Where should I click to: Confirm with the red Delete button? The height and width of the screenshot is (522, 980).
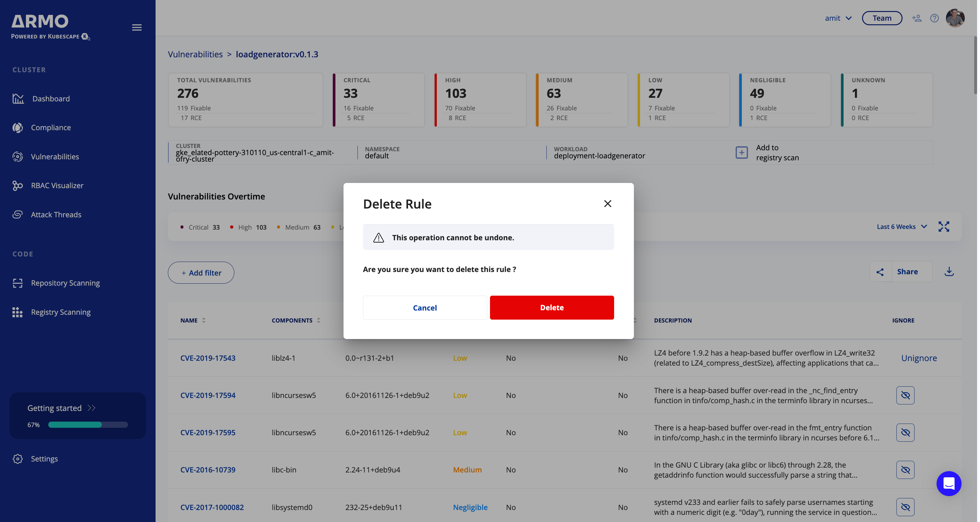coord(552,308)
